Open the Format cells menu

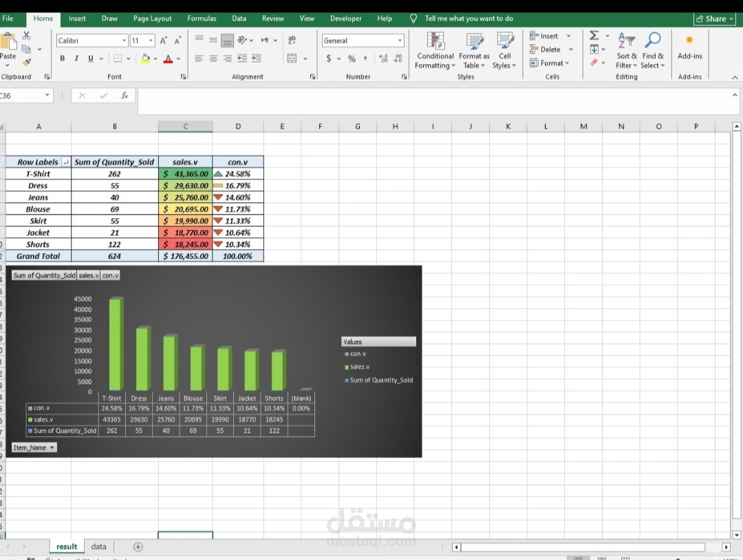549,63
